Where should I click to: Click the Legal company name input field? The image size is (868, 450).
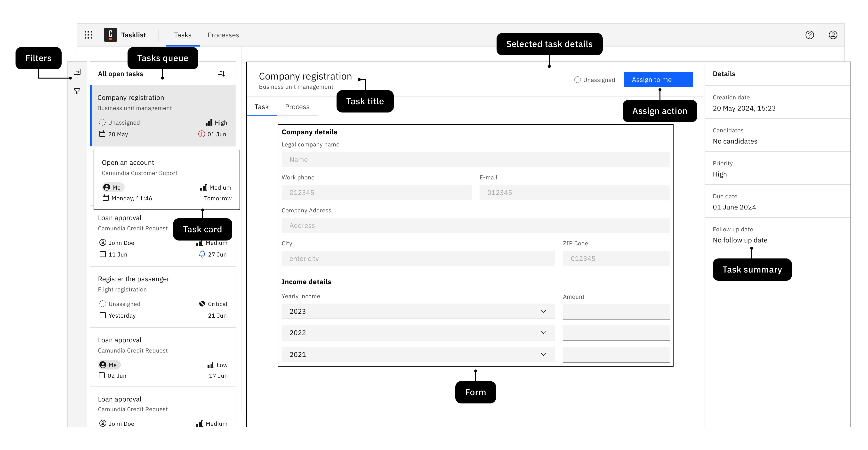click(475, 159)
